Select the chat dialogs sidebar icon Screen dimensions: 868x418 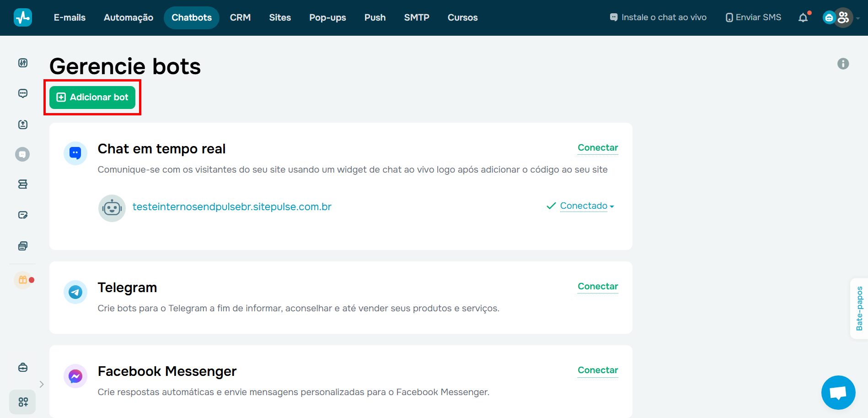coord(22,93)
